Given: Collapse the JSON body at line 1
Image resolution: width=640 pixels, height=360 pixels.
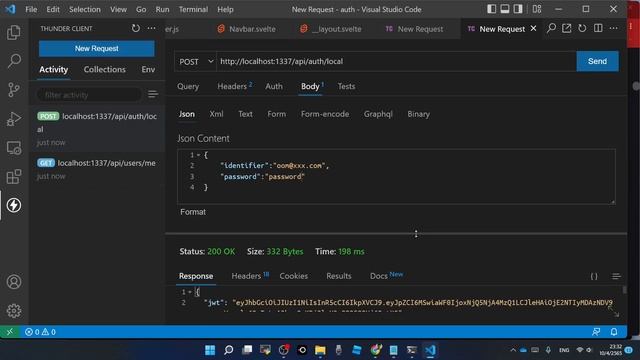Looking at the screenshot, I should click(198, 155).
